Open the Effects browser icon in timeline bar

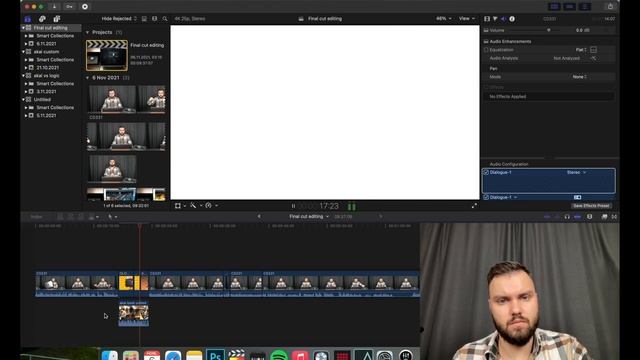point(604,217)
